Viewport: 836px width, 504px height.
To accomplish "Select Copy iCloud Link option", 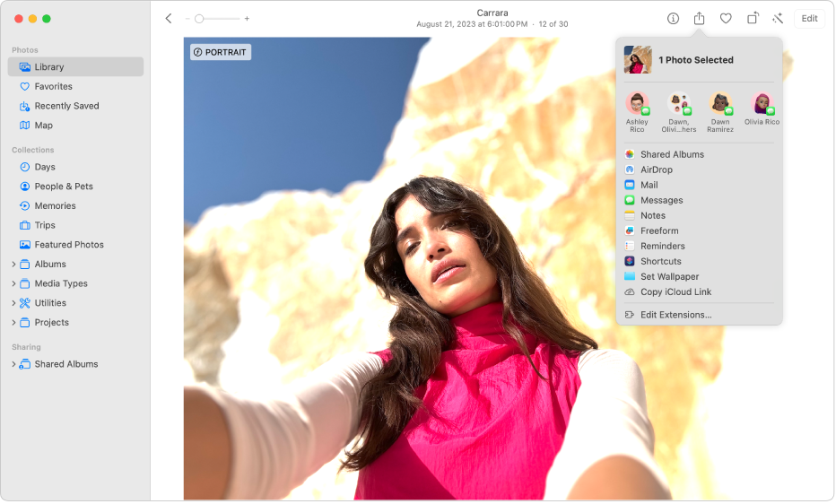I will point(675,292).
